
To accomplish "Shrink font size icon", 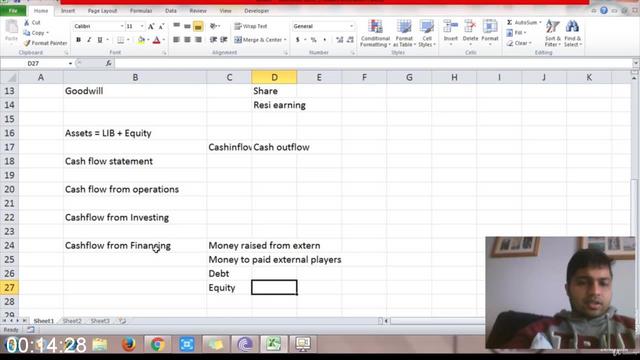I will click(x=161, y=26).
